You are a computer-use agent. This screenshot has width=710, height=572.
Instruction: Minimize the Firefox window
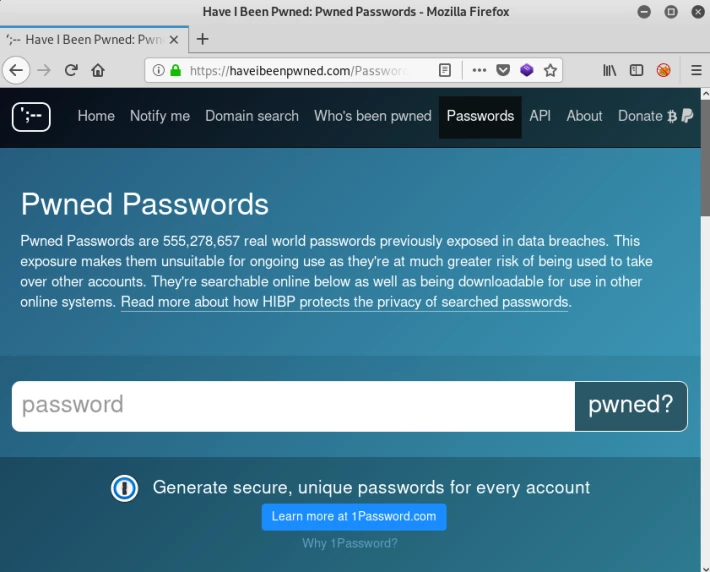click(644, 11)
